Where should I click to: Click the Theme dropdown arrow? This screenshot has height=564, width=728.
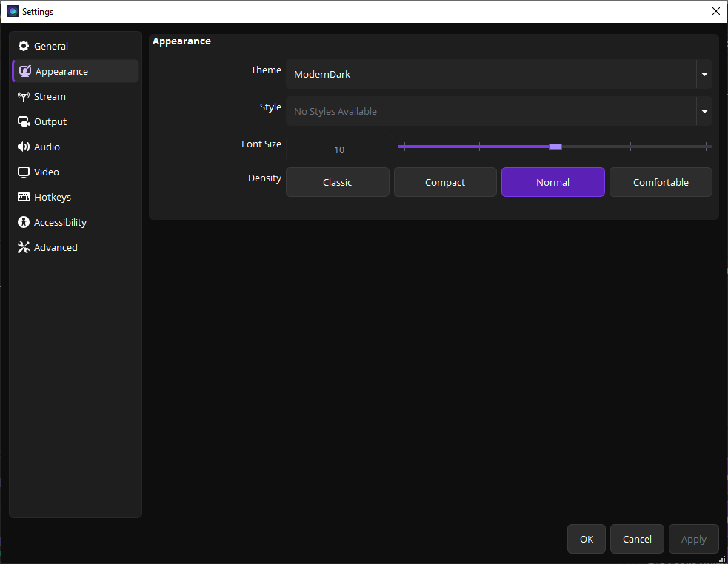pos(704,74)
